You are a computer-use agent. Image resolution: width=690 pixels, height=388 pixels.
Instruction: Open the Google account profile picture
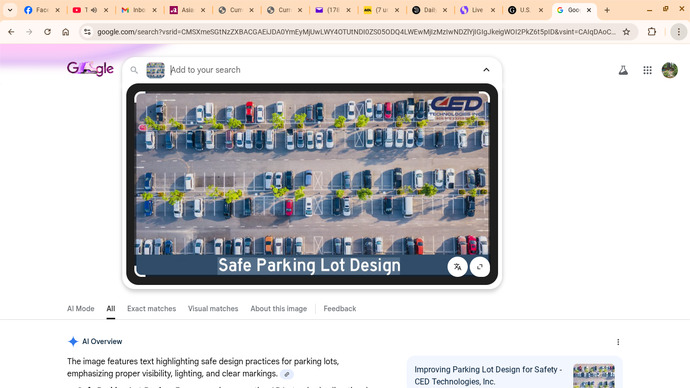click(x=670, y=70)
